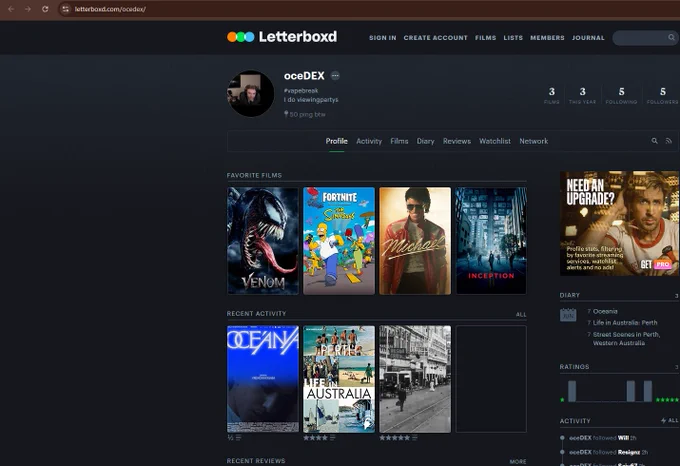This screenshot has height=466, width=680.
Task: Open followed user Resignz's profile link
Action: point(629,452)
